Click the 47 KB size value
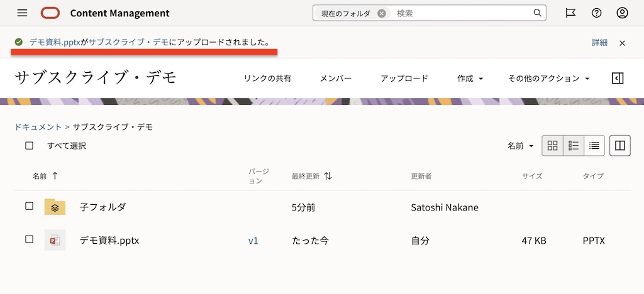This screenshot has width=644, height=294. [x=534, y=241]
